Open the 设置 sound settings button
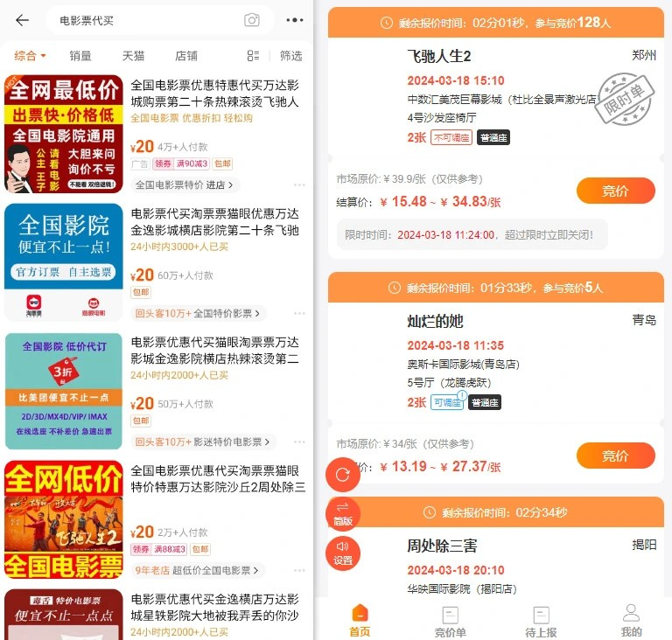The image size is (672, 640). pos(342,553)
